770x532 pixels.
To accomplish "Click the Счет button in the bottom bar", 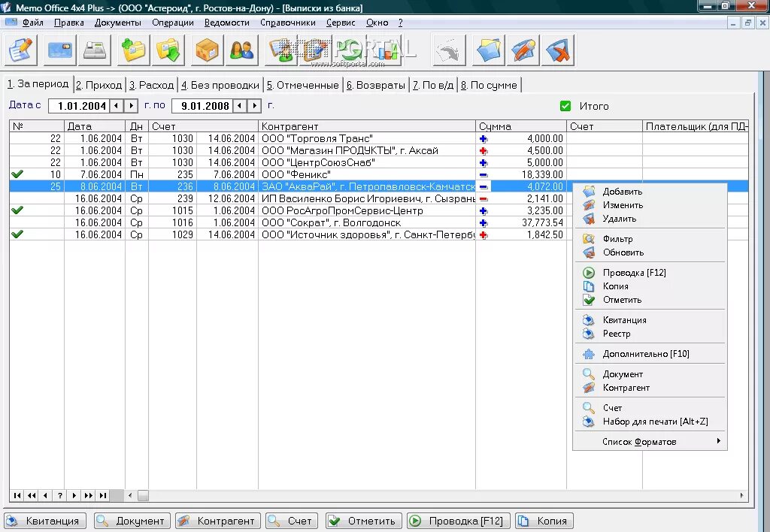I will [x=292, y=521].
